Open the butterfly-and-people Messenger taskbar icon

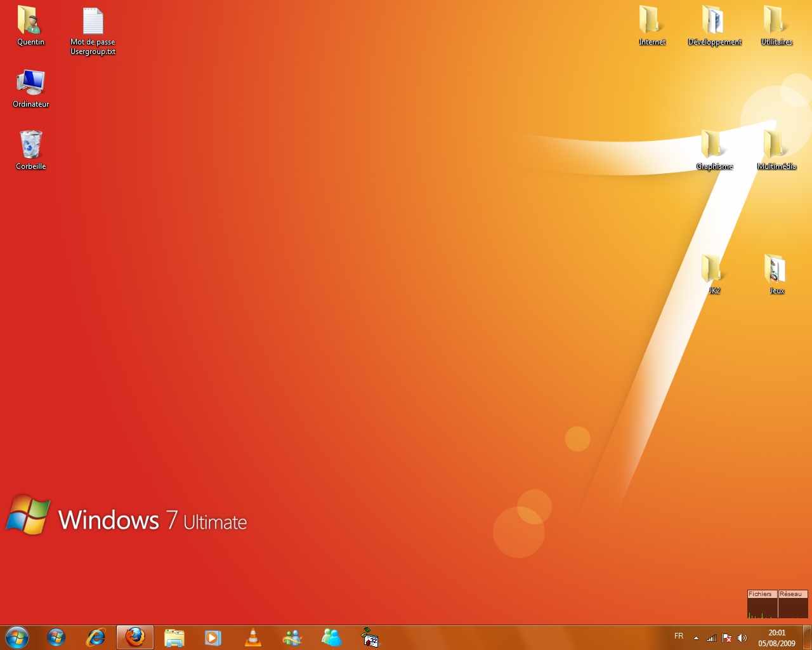(x=292, y=637)
